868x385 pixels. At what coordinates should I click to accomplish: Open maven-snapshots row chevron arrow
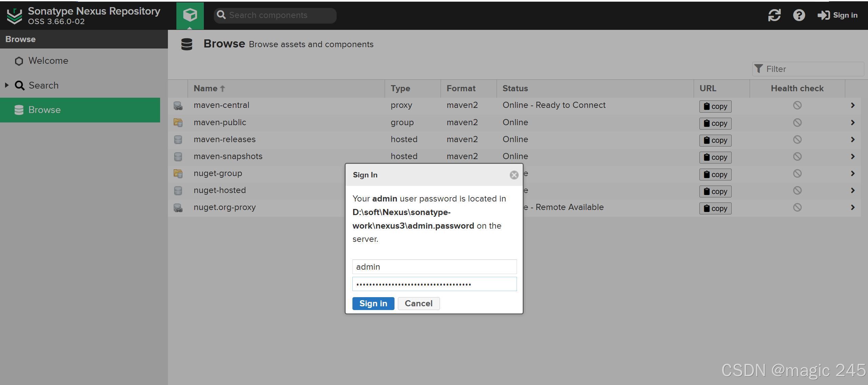tap(852, 156)
